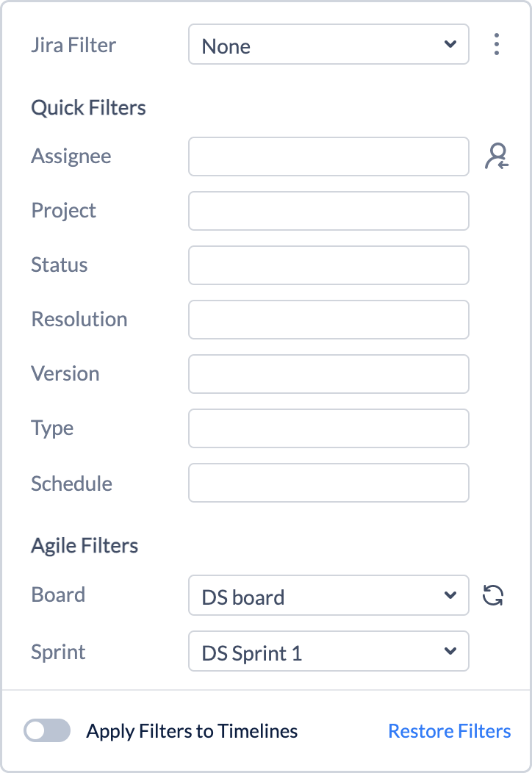The image size is (532, 773).
Task: Click the Resolution filter field
Action: point(328,320)
